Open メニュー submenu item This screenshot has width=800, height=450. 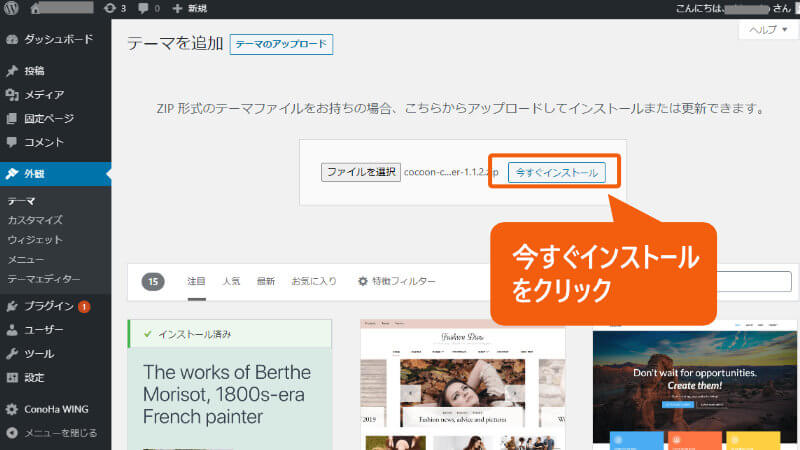pyautogui.click(x=26, y=260)
